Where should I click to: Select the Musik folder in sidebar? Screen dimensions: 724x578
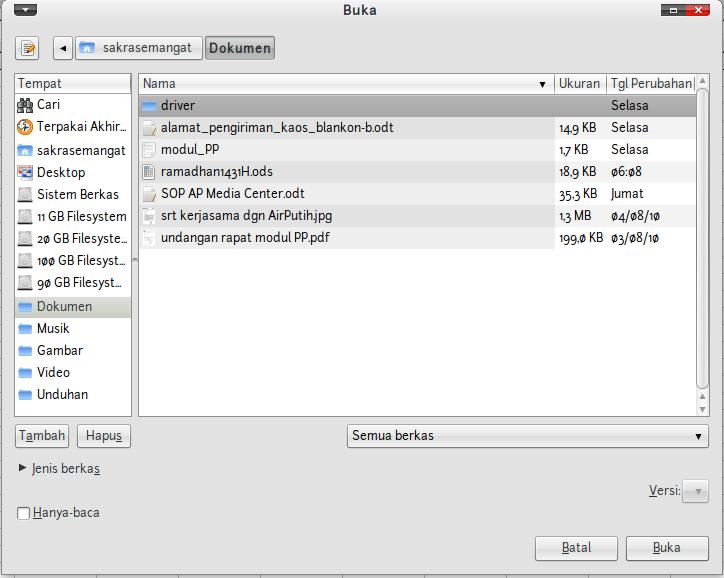(53, 328)
